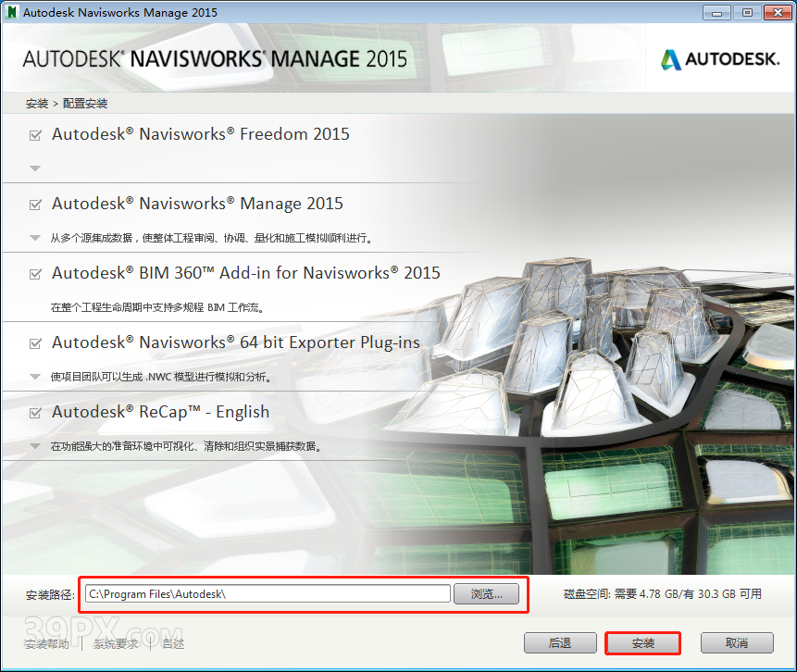Expand 64 bit Exporter Plug-ins options arrow

[35, 377]
